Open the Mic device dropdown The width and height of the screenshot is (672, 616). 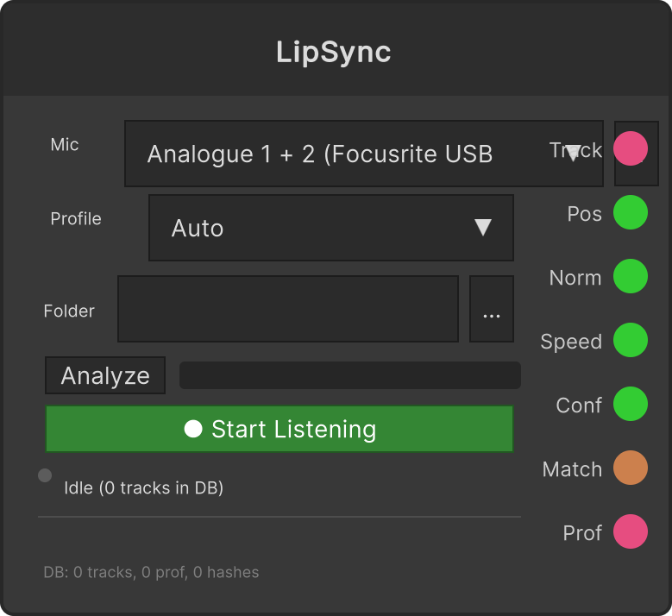point(364,154)
